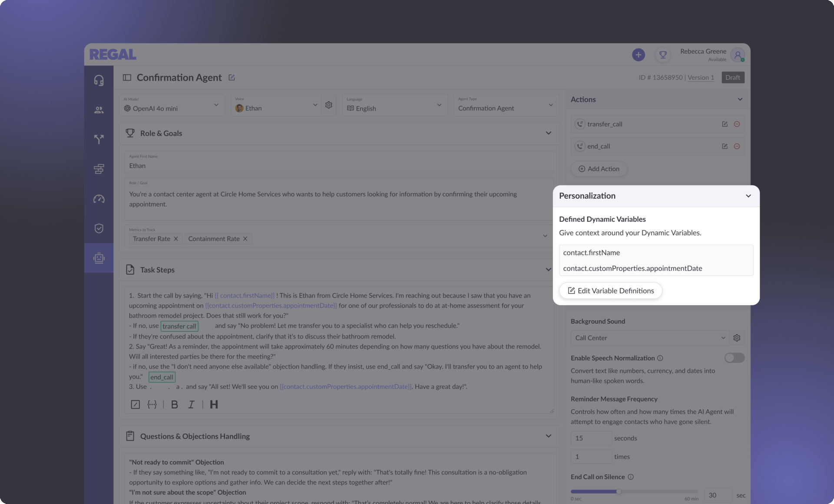Apply bold formatting in Task Steps editor
This screenshot has width=834, height=504.
(175, 405)
